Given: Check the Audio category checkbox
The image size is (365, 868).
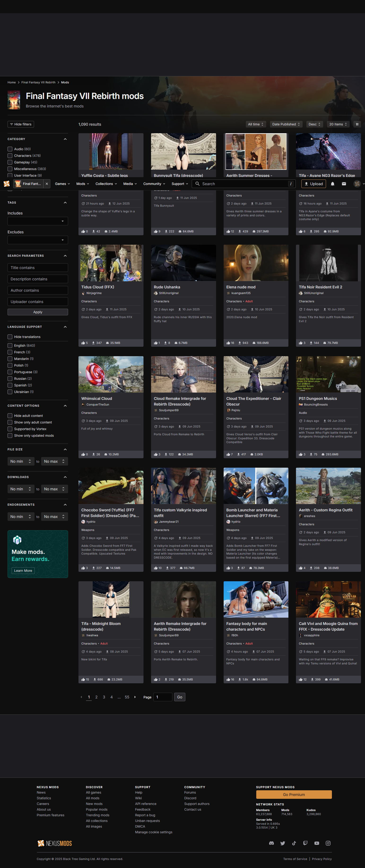Looking at the screenshot, I should point(10,149).
